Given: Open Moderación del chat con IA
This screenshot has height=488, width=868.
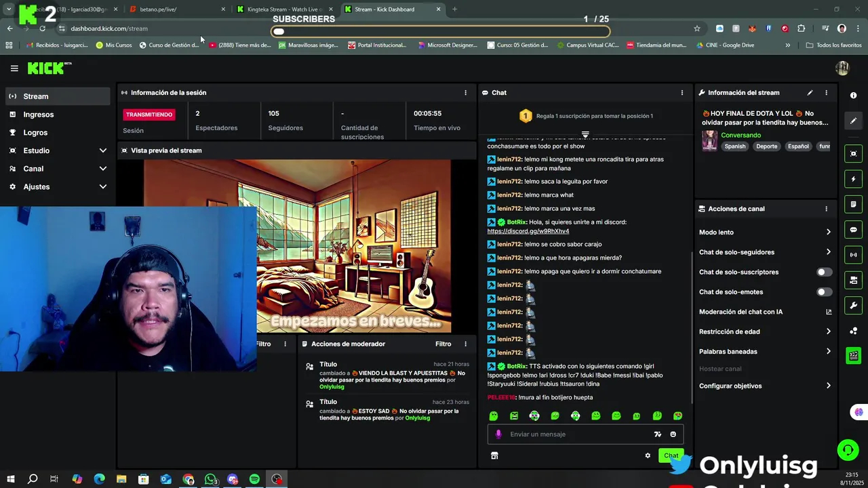Looking at the screenshot, I should pyautogui.click(x=765, y=312).
